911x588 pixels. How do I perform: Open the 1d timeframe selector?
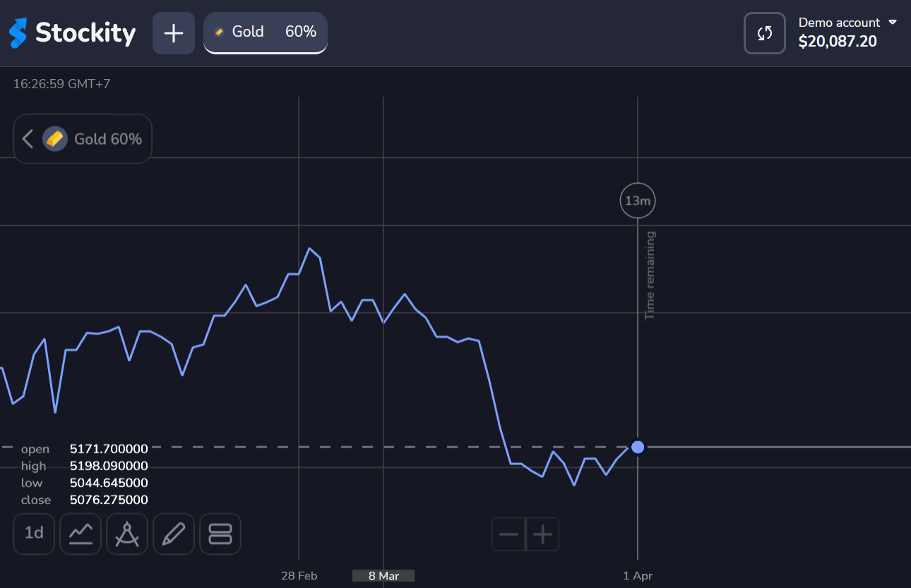coord(34,534)
